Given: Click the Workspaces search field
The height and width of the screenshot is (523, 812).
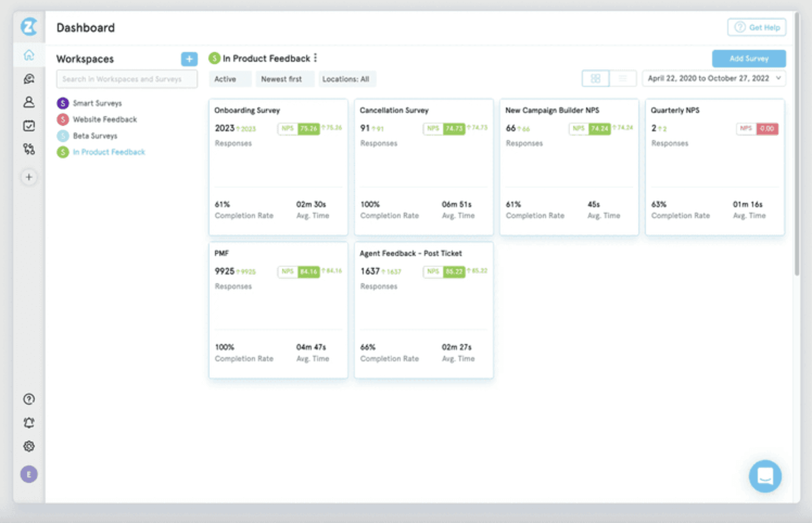Looking at the screenshot, I should coord(126,79).
